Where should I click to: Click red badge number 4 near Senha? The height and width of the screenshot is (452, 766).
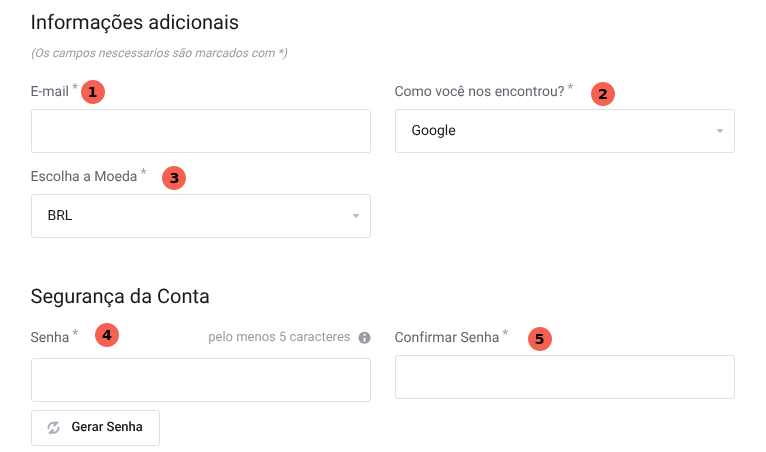pyautogui.click(x=107, y=335)
